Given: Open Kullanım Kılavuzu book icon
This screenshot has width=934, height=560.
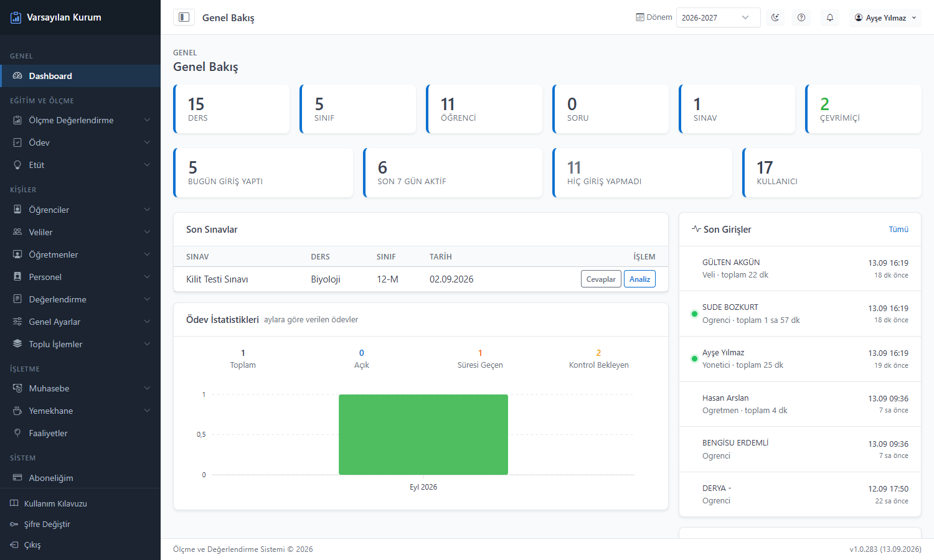Looking at the screenshot, I should (x=14, y=503).
